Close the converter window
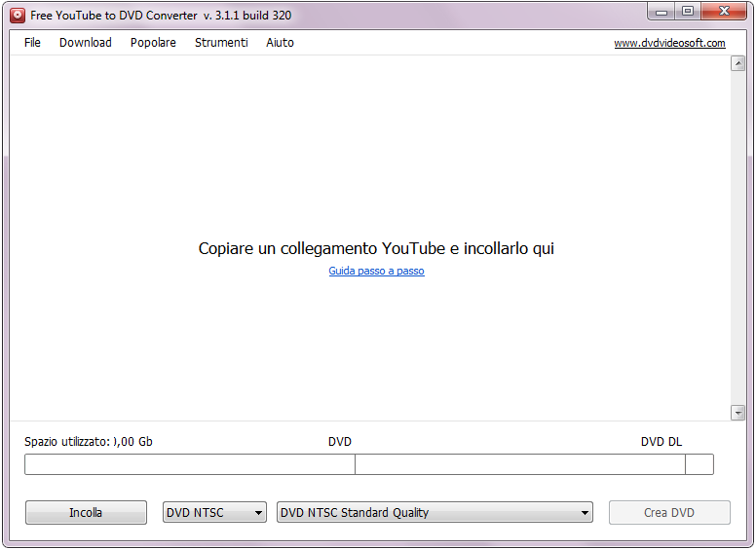This screenshot has width=756, height=549. pos(724,12)
